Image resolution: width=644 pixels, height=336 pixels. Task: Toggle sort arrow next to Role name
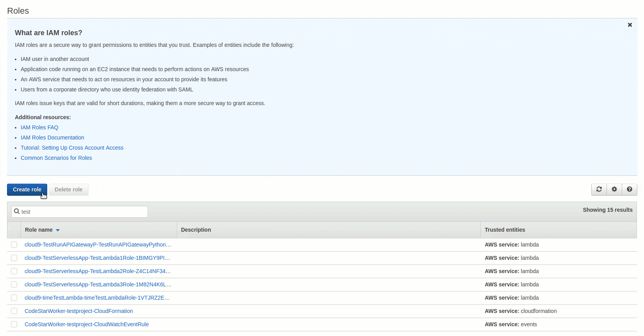[x=58, y=230]
